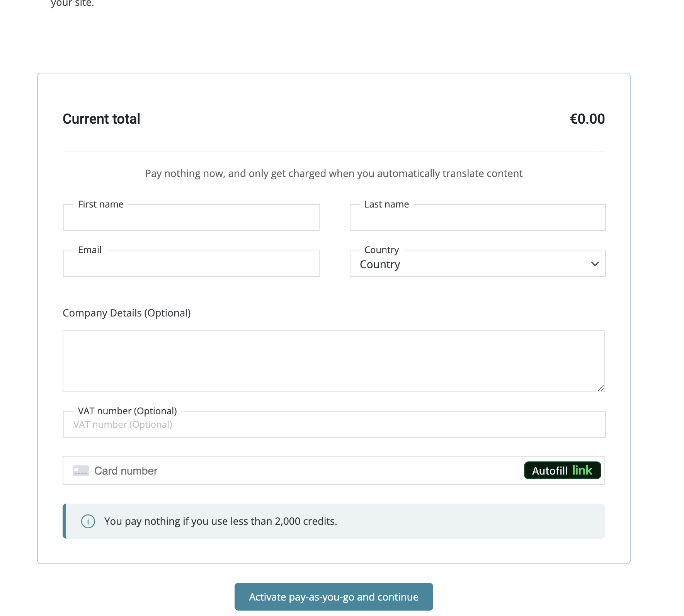Click the info circle icon in the credits notice

88,521
